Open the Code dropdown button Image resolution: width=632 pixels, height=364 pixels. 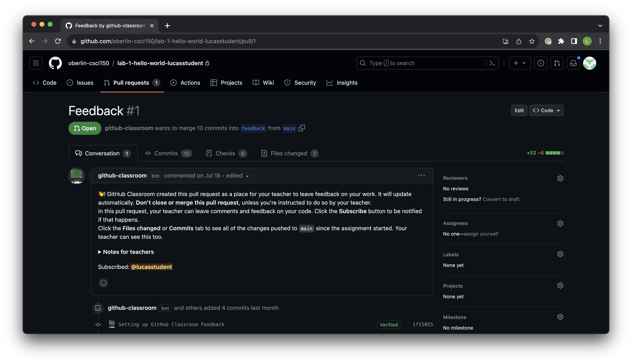point(546,110)
